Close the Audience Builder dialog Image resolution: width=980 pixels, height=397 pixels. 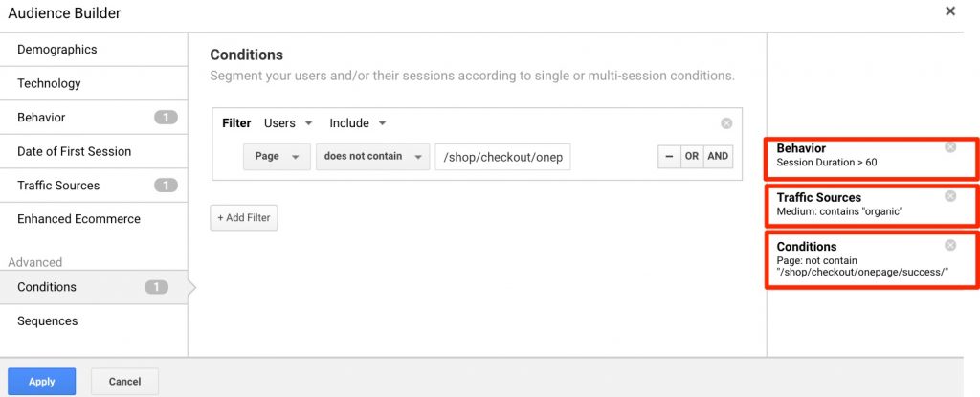point(950,11)
